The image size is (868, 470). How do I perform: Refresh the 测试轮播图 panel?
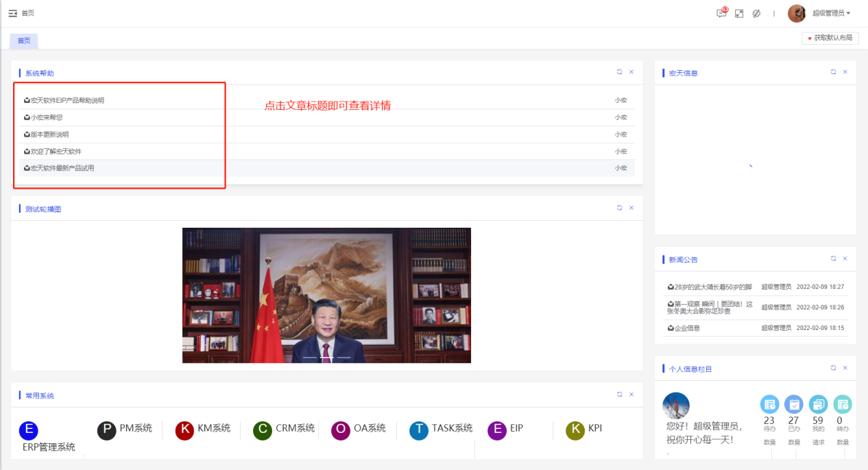click(619, 208)
